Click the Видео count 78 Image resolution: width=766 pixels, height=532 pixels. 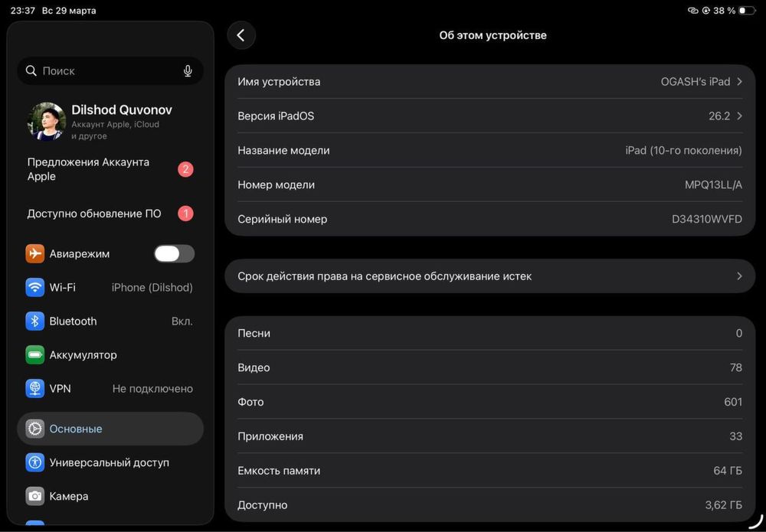click(x=735, y=367)
